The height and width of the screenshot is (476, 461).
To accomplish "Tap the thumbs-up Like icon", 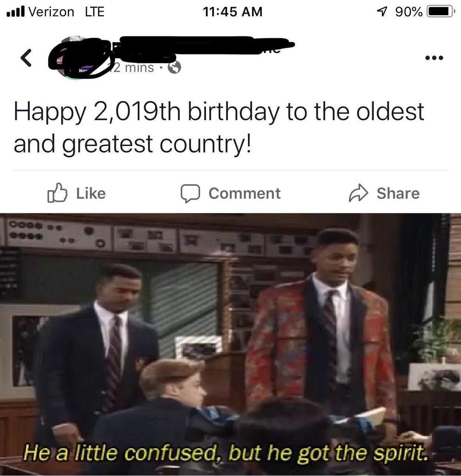I will coord(57,193).
